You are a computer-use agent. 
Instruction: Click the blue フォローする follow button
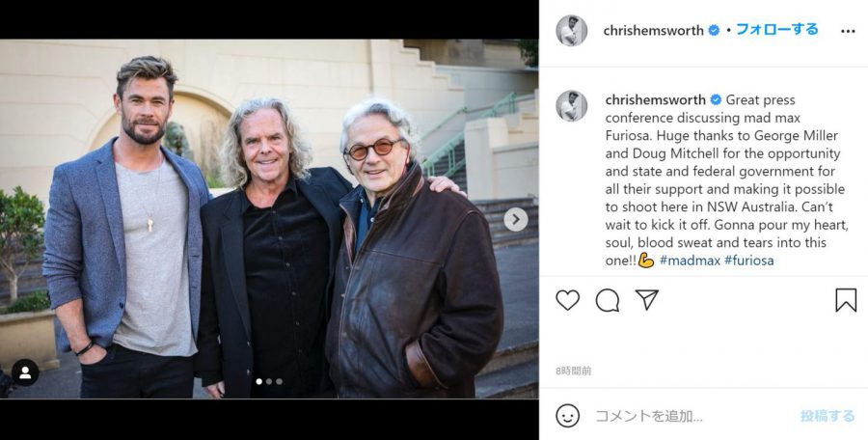[x=776, y=29]
